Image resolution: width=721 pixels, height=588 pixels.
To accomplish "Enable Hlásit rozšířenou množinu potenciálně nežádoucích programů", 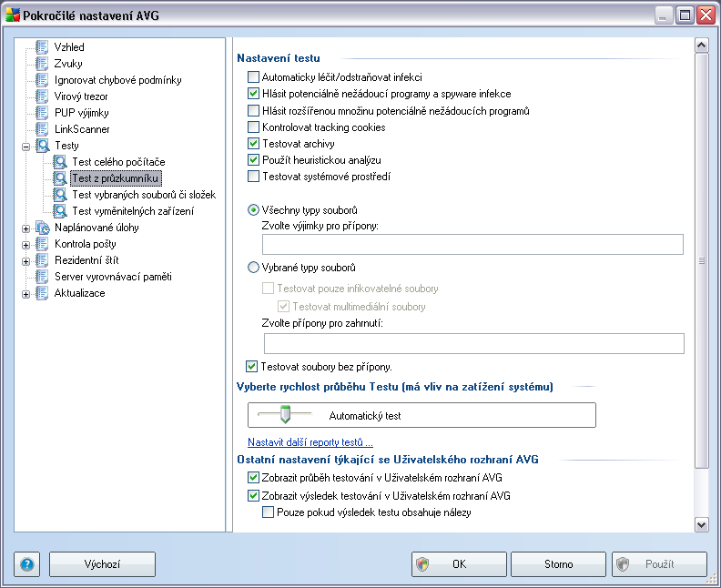I will click(253, 111).
